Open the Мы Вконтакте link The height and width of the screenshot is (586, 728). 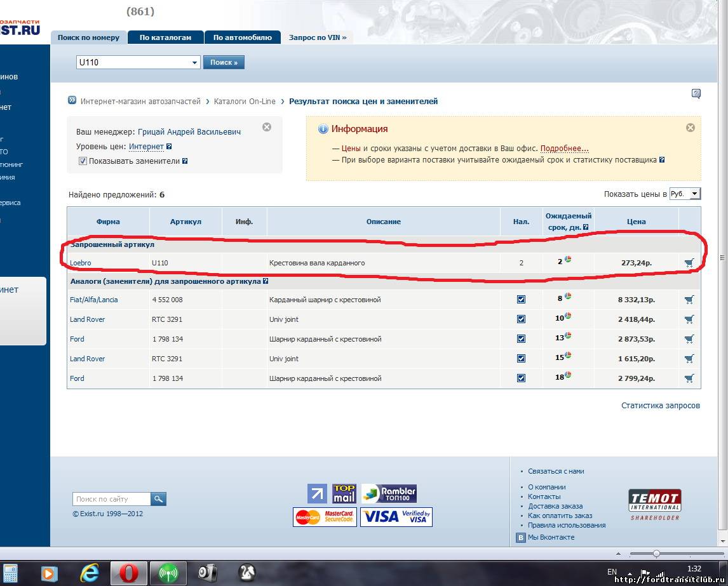tap(551, 537)
